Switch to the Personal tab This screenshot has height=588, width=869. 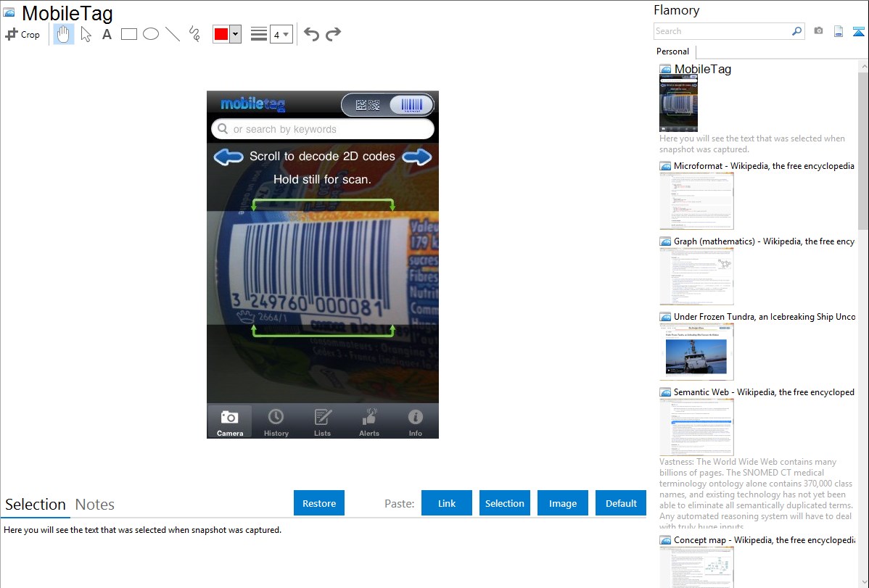click(x=673, y=51)
